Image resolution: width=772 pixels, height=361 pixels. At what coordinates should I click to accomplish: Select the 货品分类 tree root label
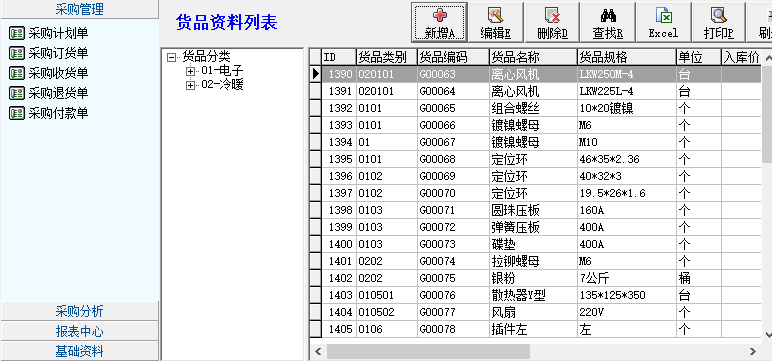(x=206, y=57)
